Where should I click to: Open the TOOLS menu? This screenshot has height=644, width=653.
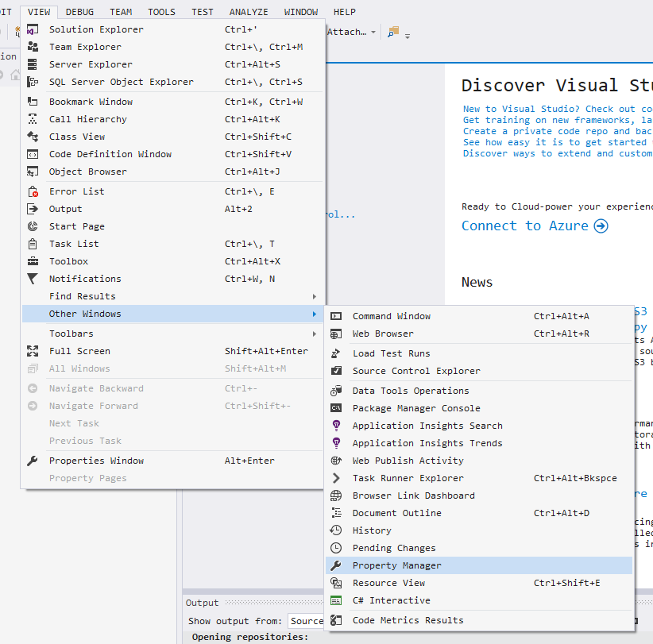point(161,12)
